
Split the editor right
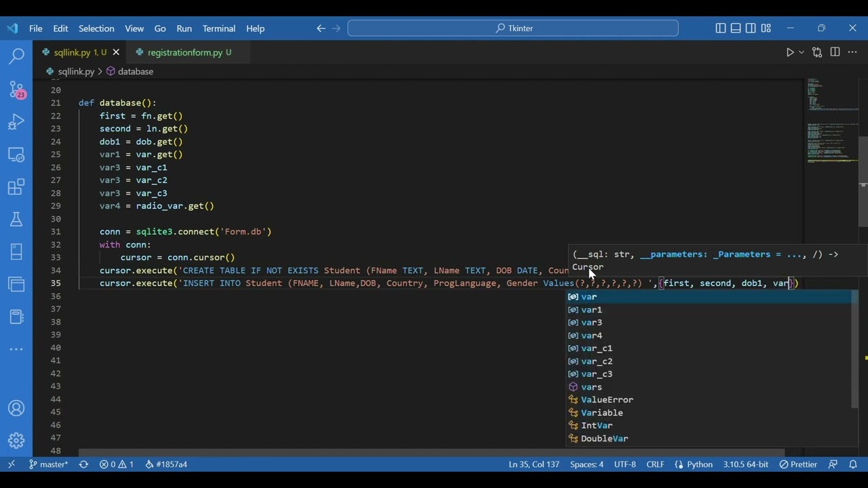coord(835,52)
